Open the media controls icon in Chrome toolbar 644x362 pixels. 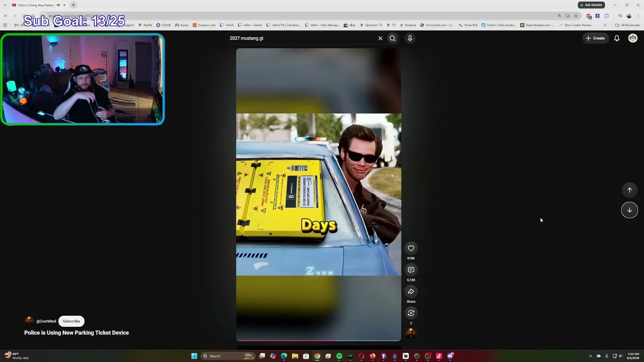(x=620, y=16)
